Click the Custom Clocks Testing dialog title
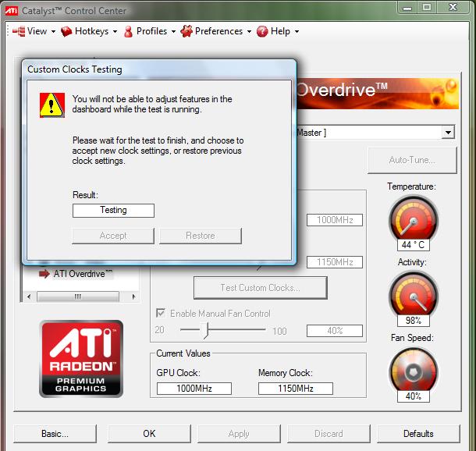The width and height of the screenshot is (476, 451). click(x=75, y=69)
